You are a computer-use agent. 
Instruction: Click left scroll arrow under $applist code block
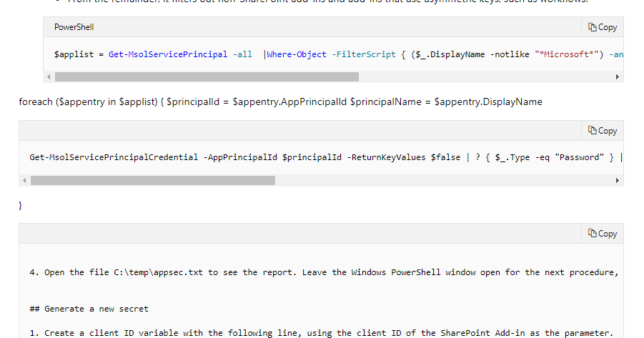pyautogui.click(x=49, y=76)
